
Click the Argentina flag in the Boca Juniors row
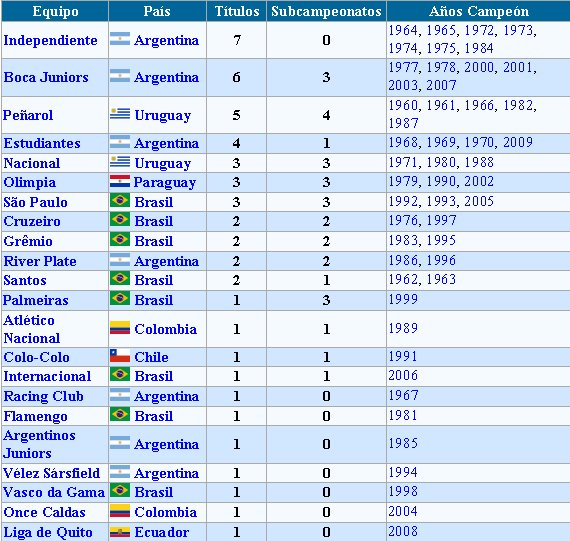(x=120, y=76)
